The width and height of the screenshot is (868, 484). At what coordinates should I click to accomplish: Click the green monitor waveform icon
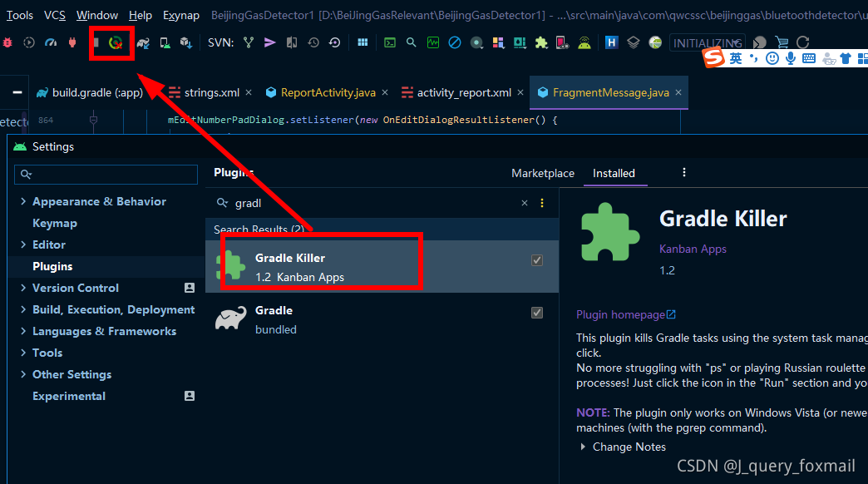(x=433, y=42)
